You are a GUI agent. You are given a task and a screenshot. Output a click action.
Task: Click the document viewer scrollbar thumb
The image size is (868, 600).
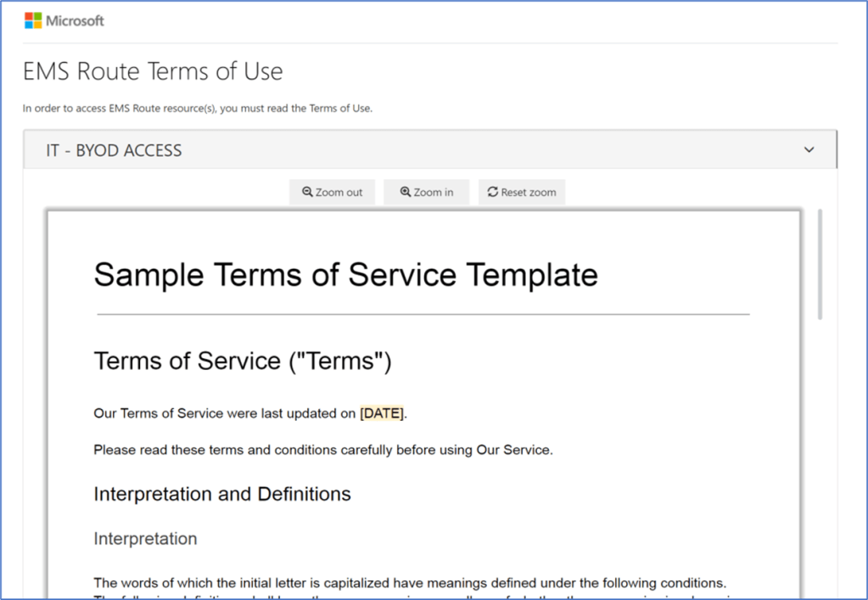pyautogui.click(x=820, y=264)
